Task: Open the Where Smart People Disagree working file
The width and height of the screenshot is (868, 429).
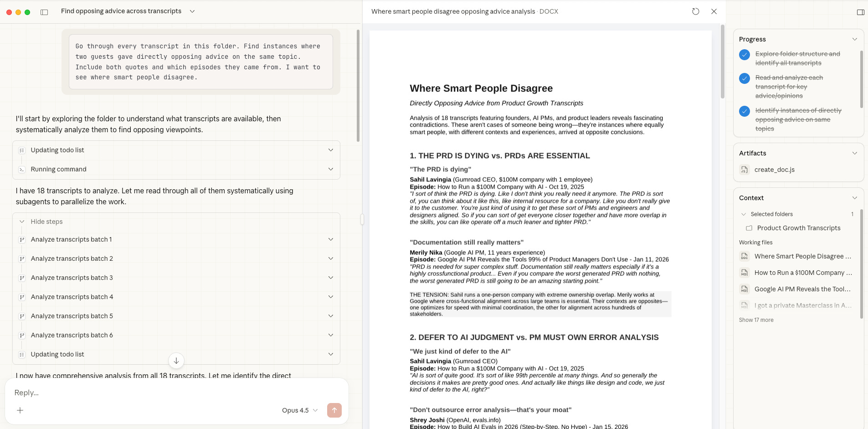Action: pos(802,256)
